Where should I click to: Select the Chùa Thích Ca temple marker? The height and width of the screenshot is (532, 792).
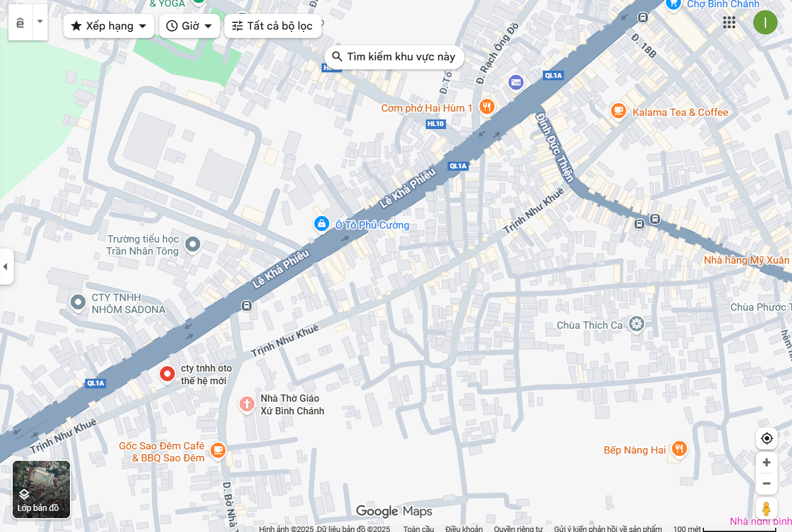tap(636, 325)
